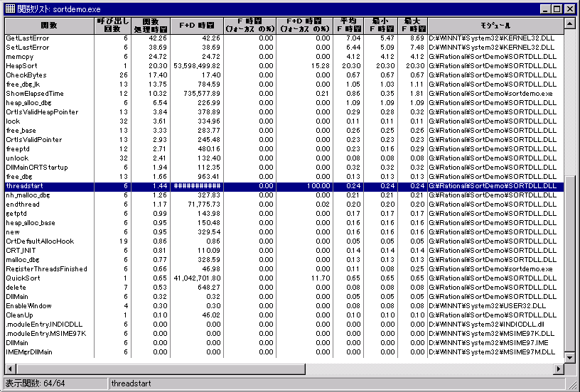Sort by 呼び出し回数 column header
This screenshot has width=580, height=392.
[x=113, y=26]
